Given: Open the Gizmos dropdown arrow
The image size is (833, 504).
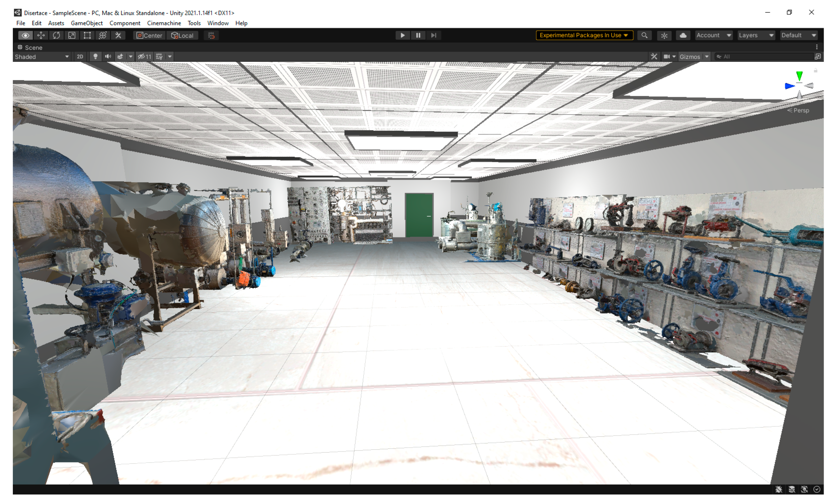Looking at the screenshot, I should [707, 57].
